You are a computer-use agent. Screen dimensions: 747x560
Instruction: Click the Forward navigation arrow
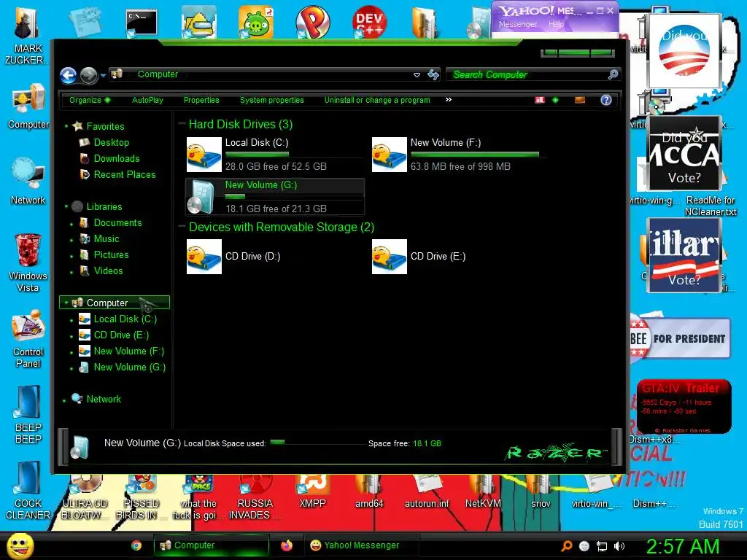88,75
